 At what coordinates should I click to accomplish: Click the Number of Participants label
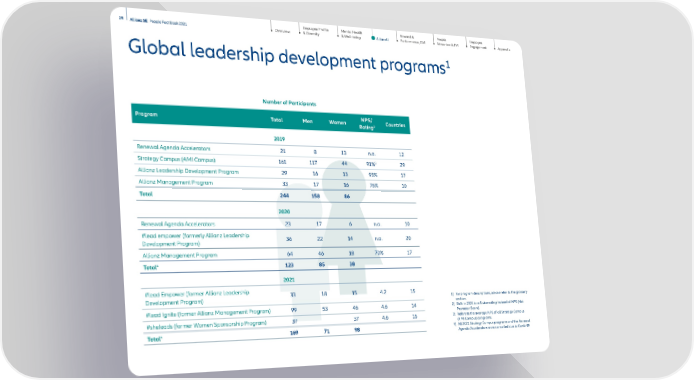pyautogui.click(x=289, y=103)
